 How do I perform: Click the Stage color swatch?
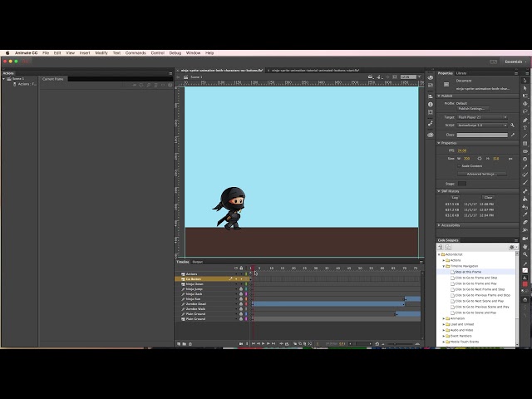click(462, 184)
